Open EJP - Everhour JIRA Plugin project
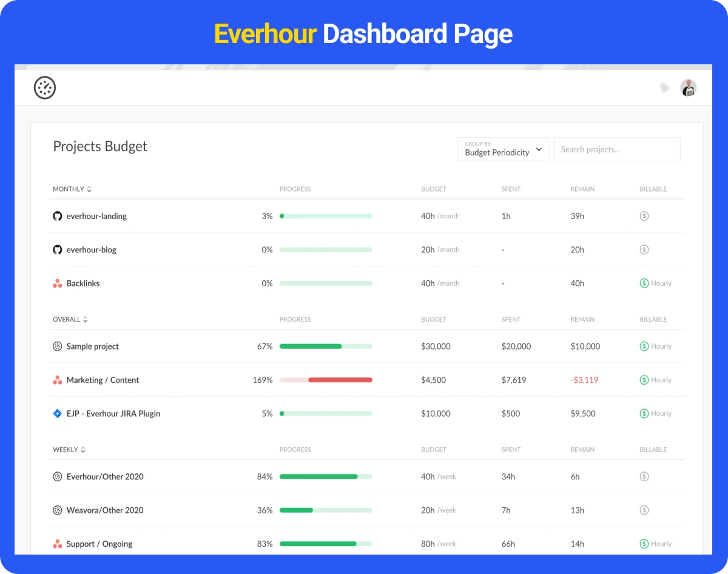This screenshot has height=574, width=728. click(x=113, y=414)
